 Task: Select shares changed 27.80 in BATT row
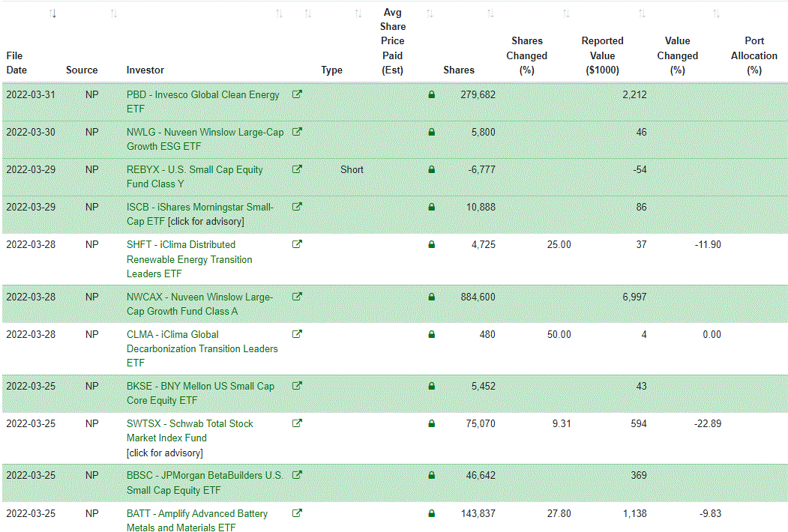559,513
